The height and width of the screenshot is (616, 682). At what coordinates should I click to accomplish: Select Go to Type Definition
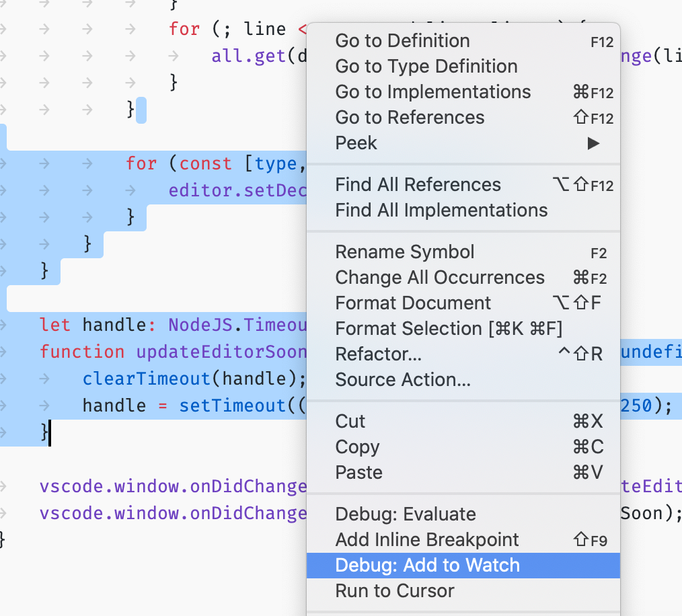426,66
